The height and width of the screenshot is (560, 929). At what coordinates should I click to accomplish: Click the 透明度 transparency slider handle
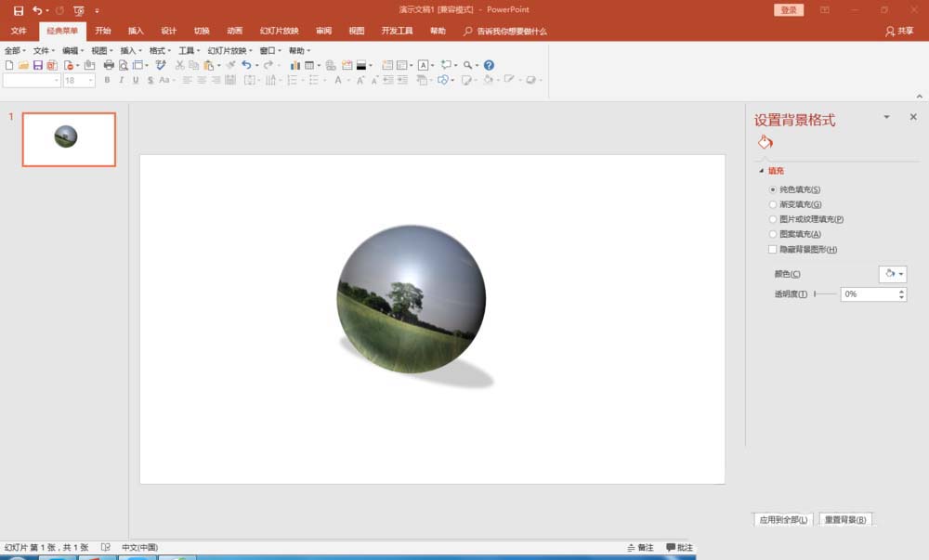tap(816, 293)
